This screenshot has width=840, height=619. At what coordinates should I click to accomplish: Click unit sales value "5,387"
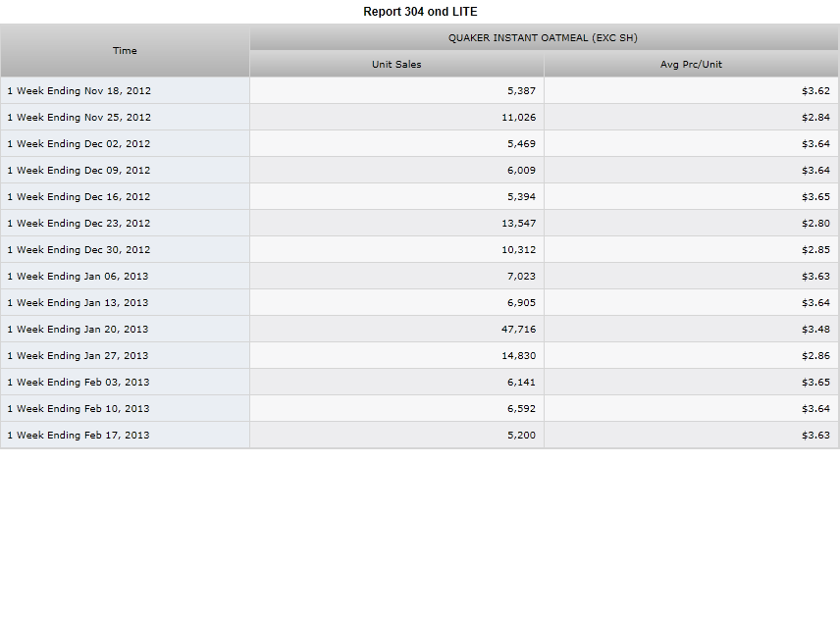pos(521,90)
